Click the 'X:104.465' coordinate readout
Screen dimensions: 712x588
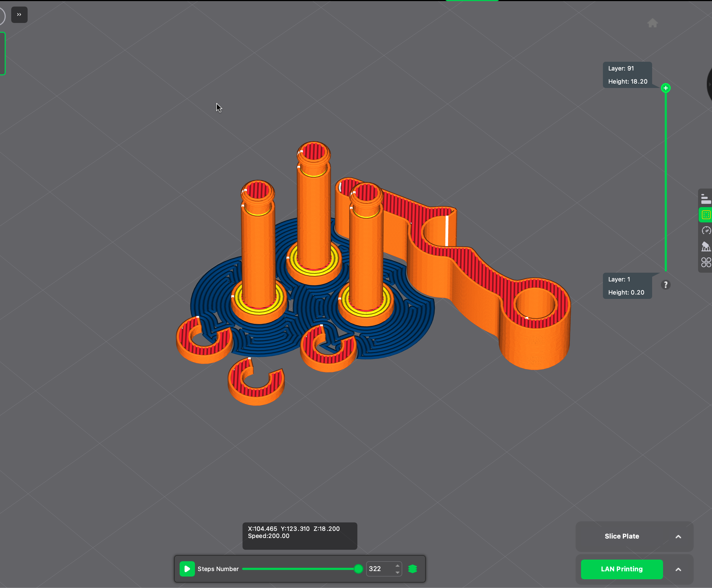[x=262, y=529]
